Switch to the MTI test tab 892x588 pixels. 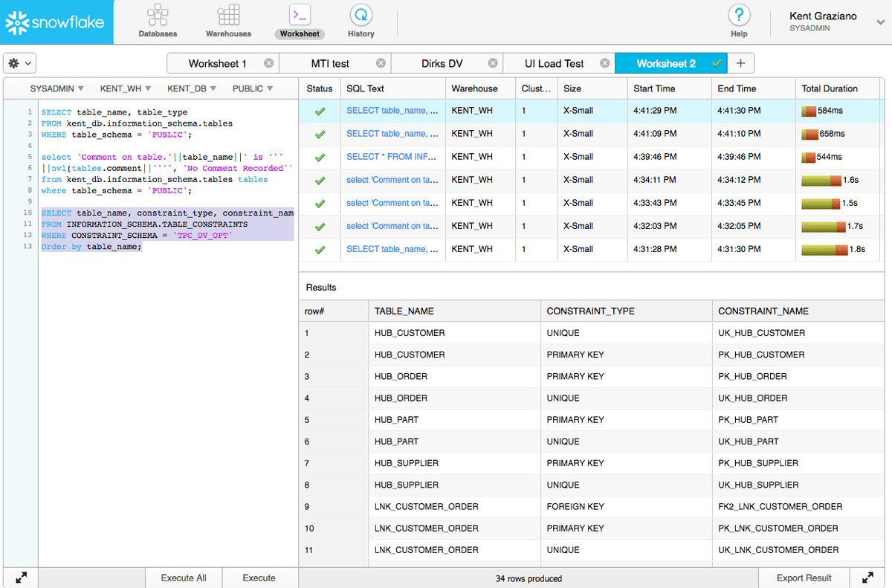(x=330, y=63)
